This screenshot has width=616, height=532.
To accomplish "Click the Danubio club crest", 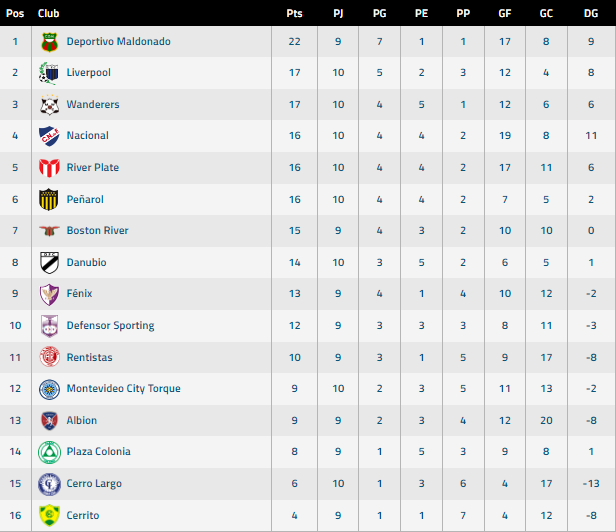I will tap(48, 262).
